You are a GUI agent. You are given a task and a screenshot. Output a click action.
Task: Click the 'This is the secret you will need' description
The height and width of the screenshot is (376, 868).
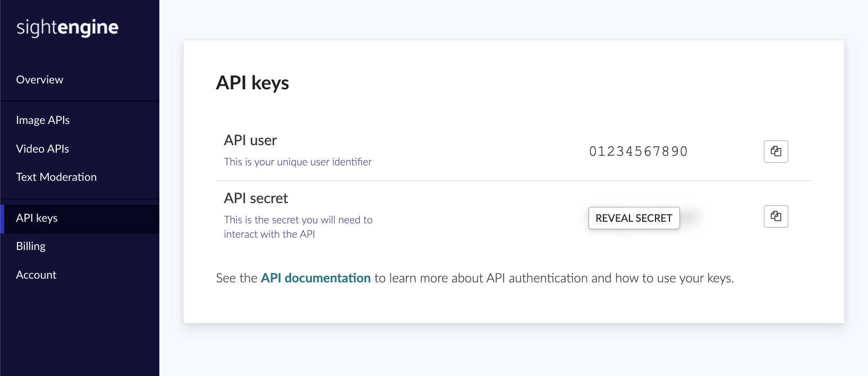coord(299,227)
